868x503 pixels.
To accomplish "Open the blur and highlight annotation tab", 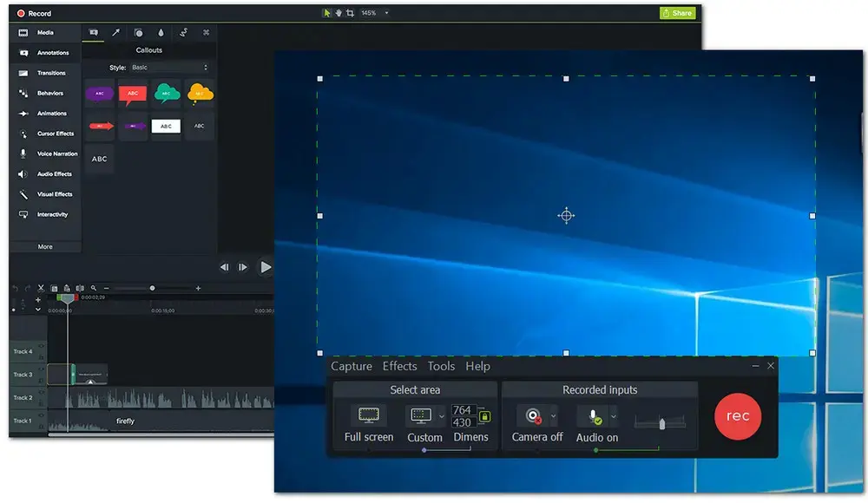I will [161, 33].
